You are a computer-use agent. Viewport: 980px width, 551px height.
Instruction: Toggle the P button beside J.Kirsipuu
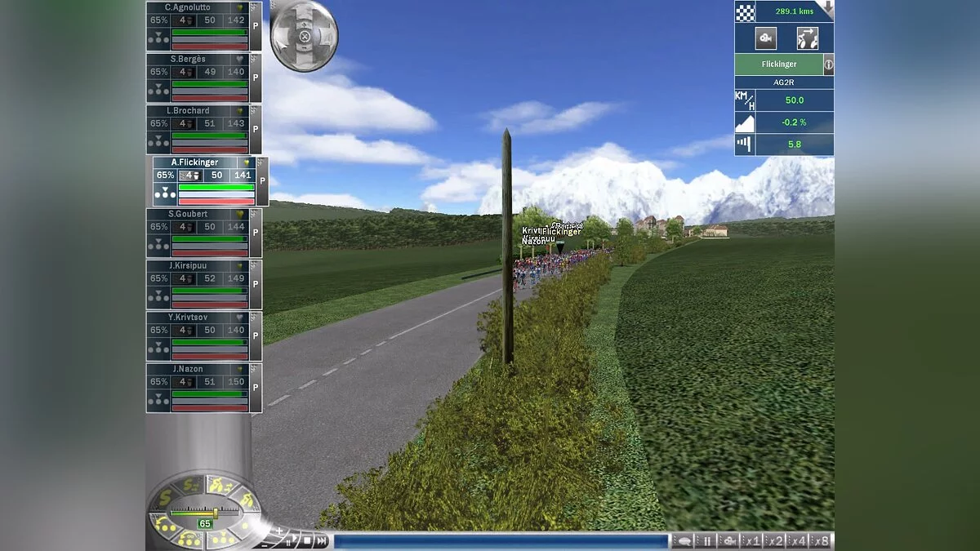pos(256,283)
